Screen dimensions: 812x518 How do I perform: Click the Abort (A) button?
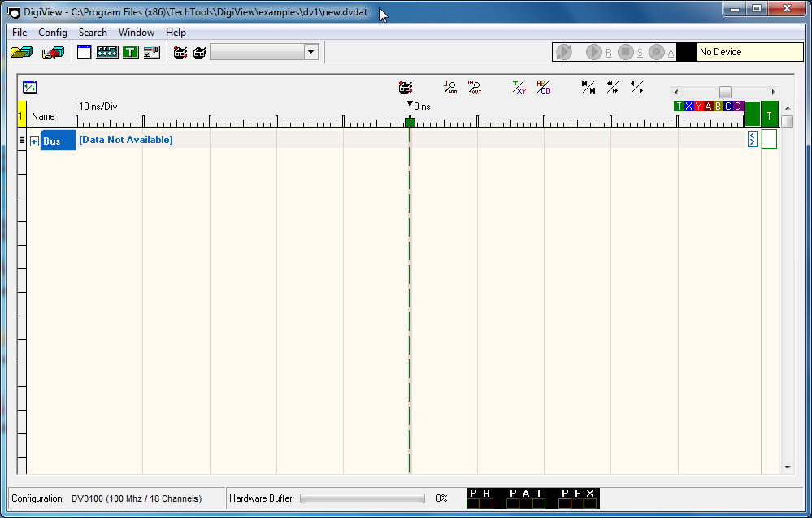(657, 52)
